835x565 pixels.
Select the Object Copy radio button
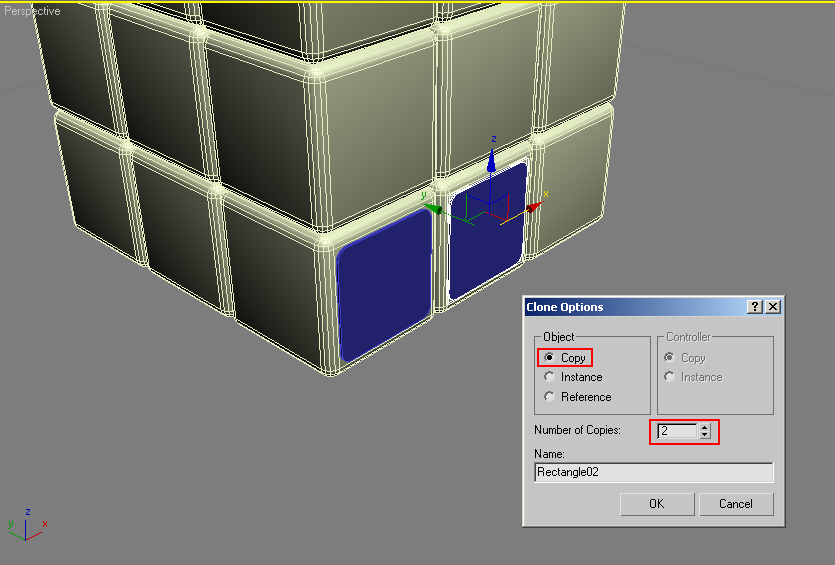tap(550, 357)
